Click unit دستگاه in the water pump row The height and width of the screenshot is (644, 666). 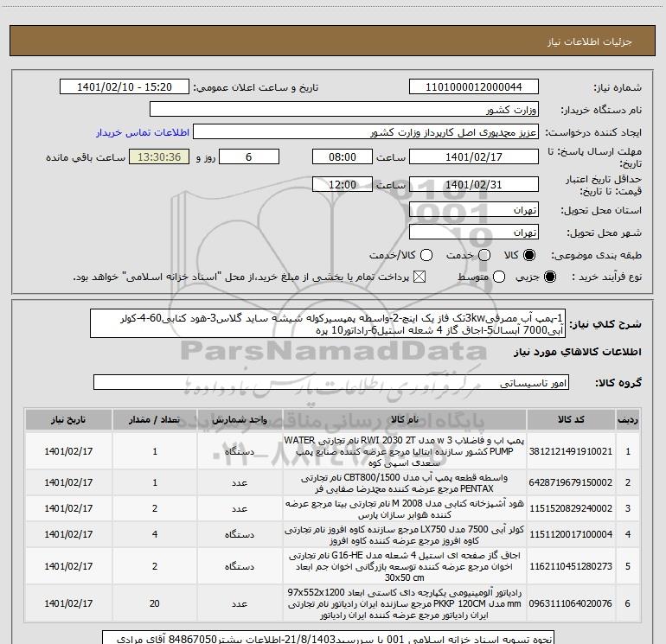tap(240, 451)
